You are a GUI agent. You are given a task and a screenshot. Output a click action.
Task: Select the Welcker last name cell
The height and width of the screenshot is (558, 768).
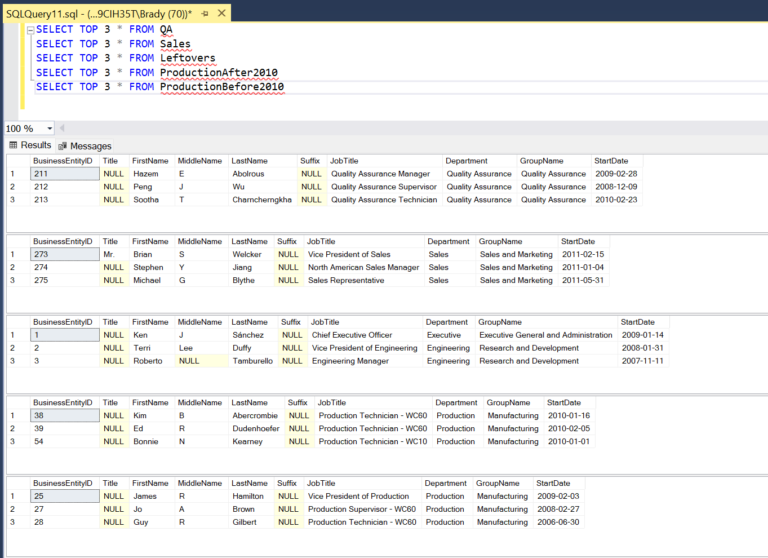coord(246,254)
